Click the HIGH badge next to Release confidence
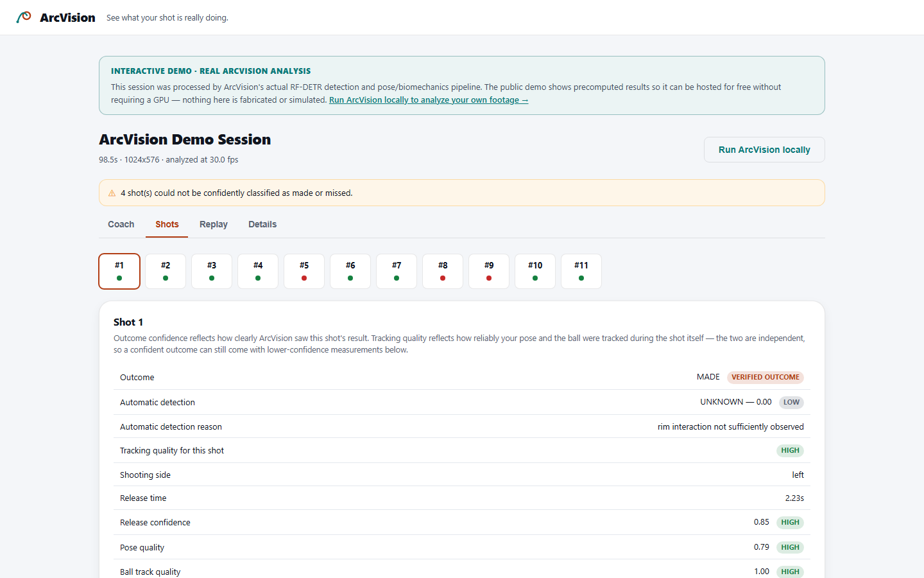Screen dimensions: 924x578 click(x=790, y=523)
